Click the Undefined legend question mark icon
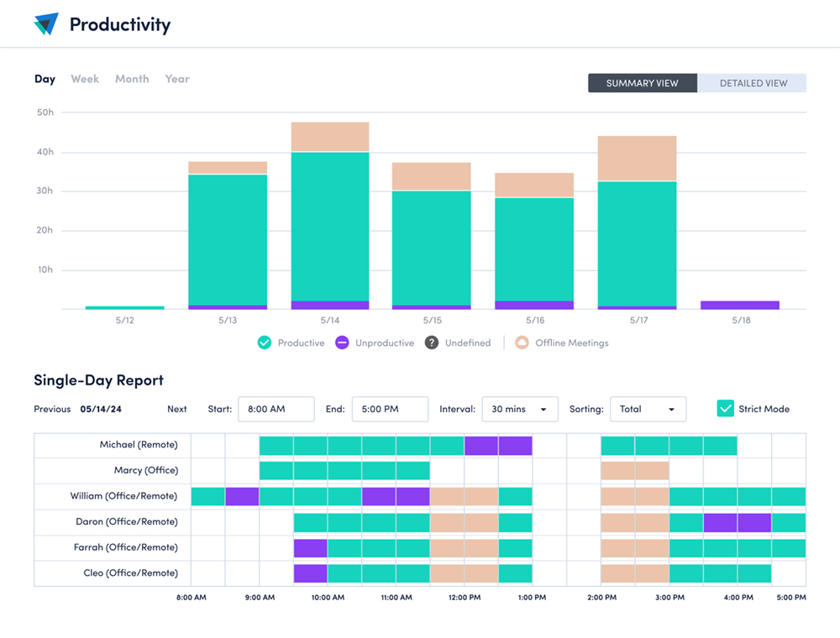The image size is (840, 638). click(431, 343)
